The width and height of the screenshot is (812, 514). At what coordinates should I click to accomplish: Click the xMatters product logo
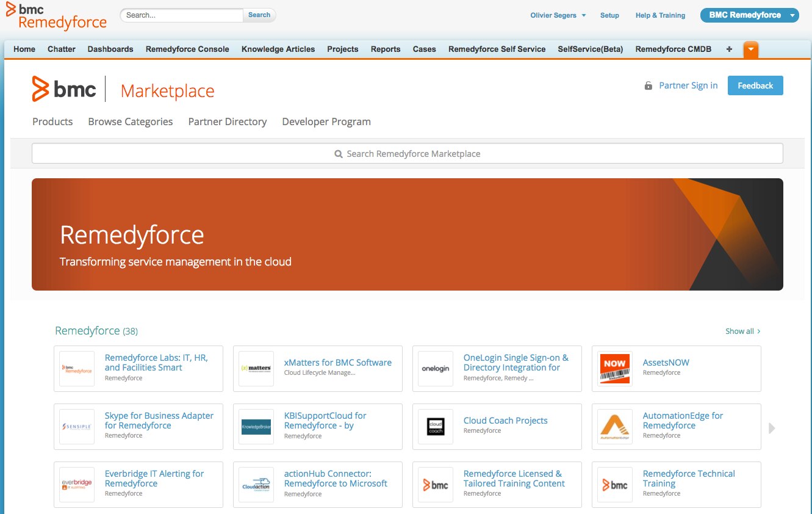point(256,369)
